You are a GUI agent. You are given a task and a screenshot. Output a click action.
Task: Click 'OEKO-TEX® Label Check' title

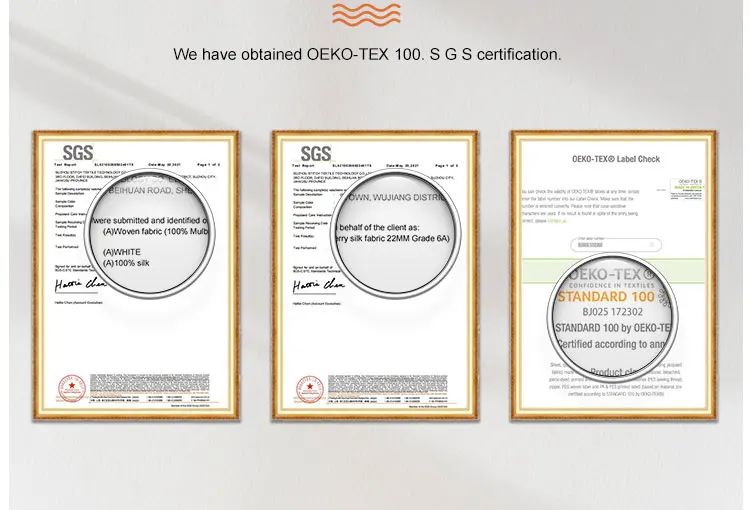click(616, 159)
